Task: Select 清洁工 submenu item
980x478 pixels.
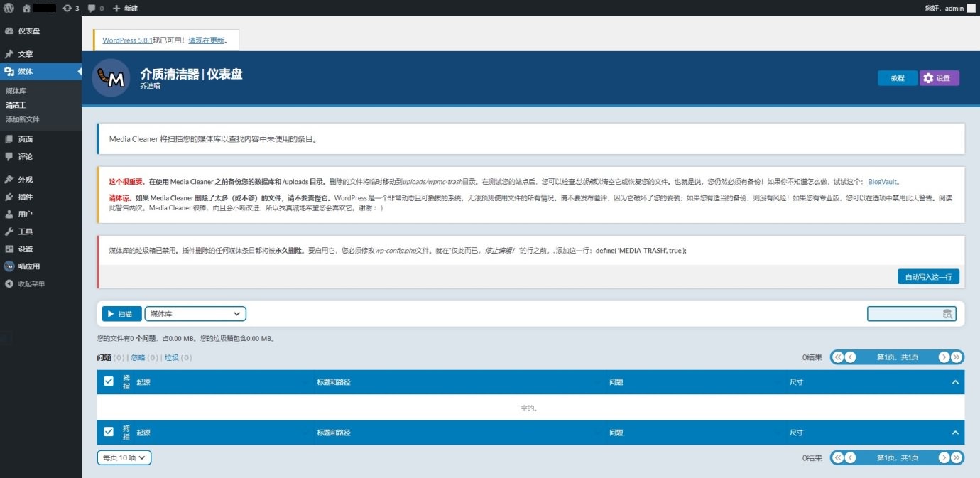Action: click(x=16, y=105)
